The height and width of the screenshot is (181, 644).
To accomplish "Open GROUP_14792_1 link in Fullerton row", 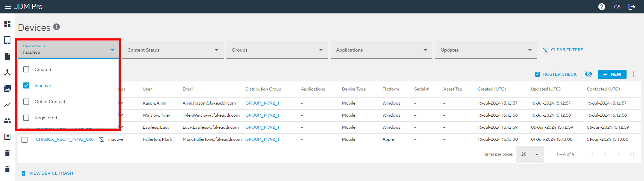I will click(262, 139).
